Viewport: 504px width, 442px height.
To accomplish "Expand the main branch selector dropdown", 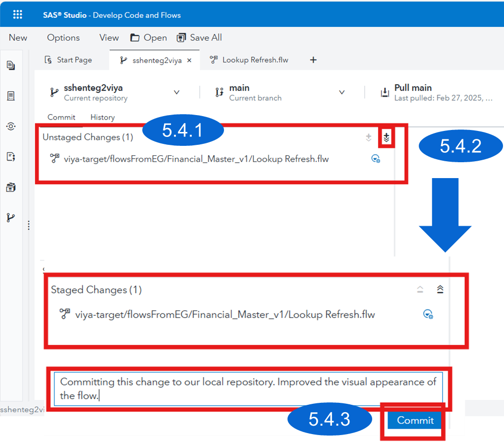I will click(342, 92).
